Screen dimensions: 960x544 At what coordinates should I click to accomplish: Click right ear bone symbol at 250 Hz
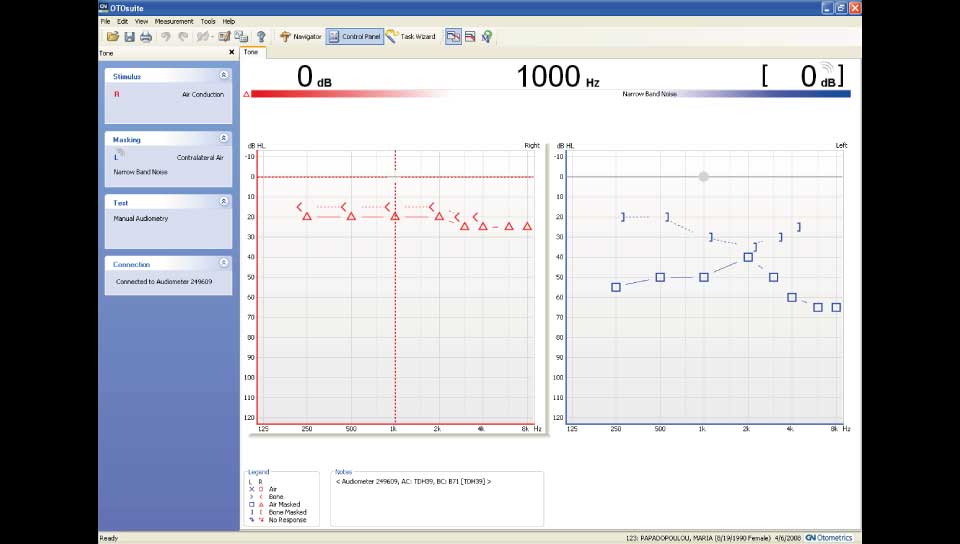click(299, 207)
